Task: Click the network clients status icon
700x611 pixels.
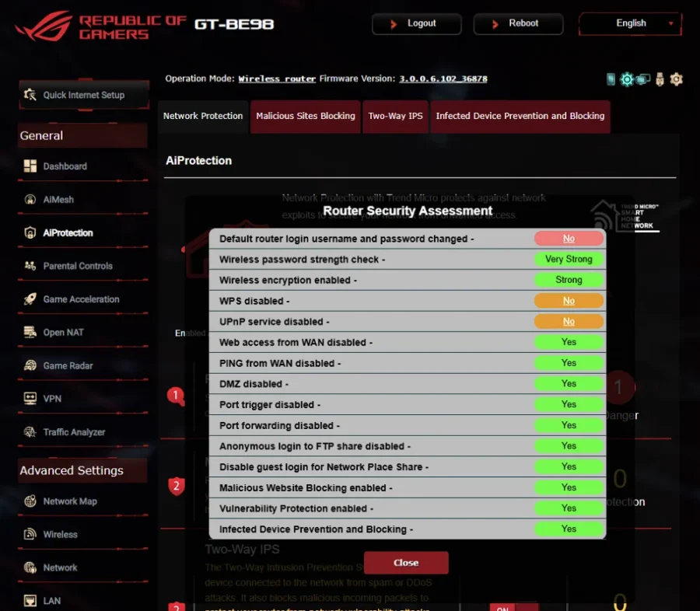Action: tap(643, 79)
